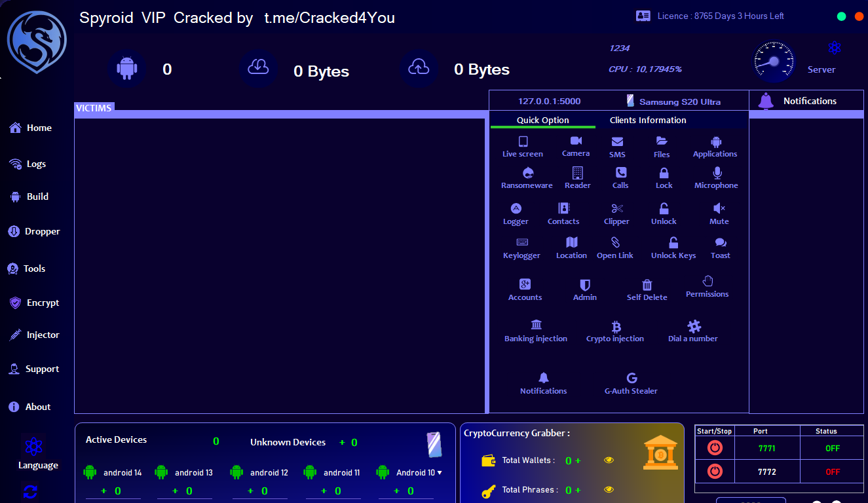Image resolution: width=868 pixels, height=503 pixels.
Task: Open the Location tracker icon
Action: point(571,248)
